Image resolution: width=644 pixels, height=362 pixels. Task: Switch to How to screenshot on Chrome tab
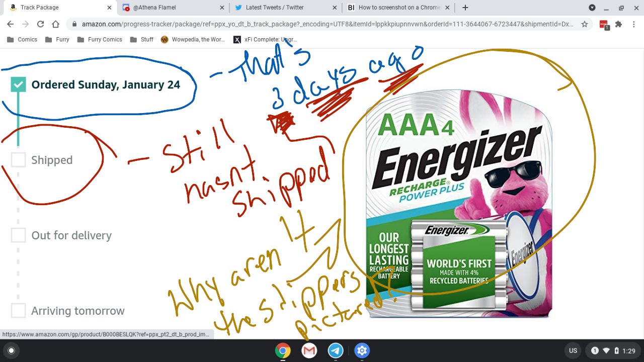pyautogui.click(x=399, y=8)
